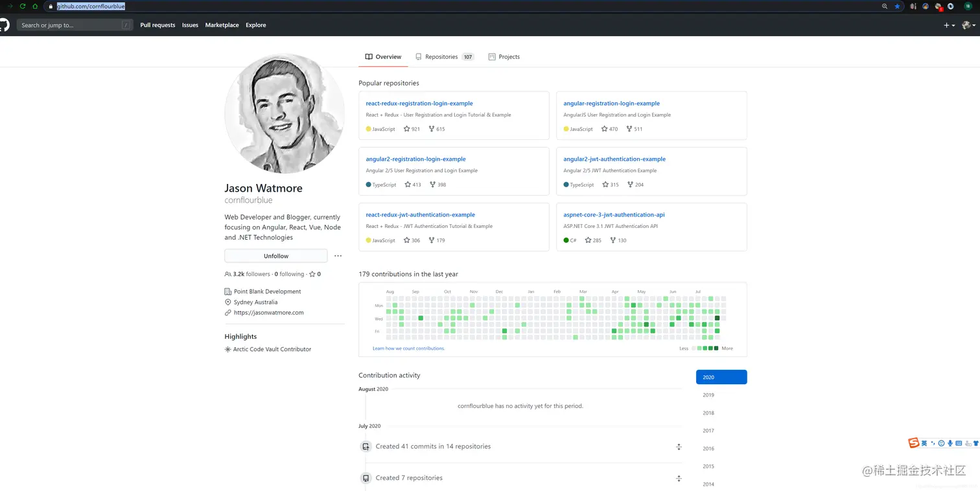This screenshot has width=980, height=491.
Task: Click the browser address bar URL
Action: coord(91,6)
